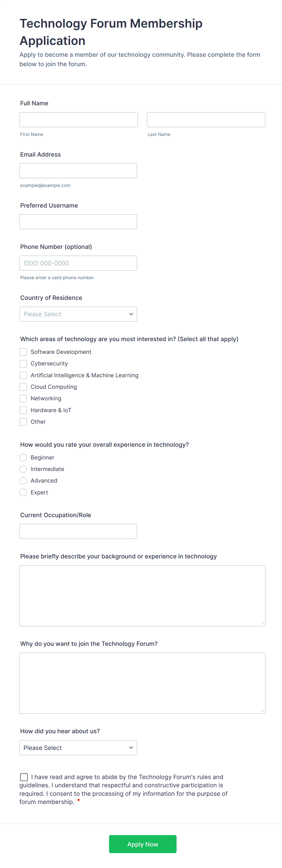Image resolution: width=282 pixels, height=868 pixels.
Task: Click the Phone Number input box
Action: pos(78,263)
